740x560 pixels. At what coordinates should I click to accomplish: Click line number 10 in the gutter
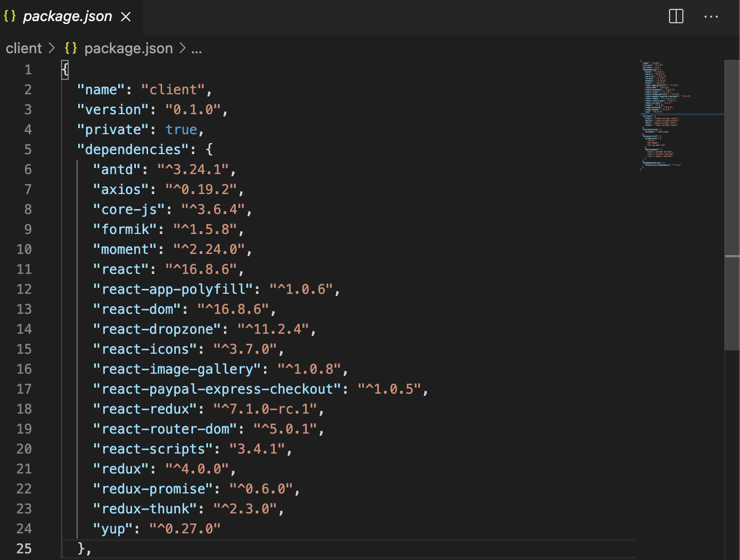[24, 249]
